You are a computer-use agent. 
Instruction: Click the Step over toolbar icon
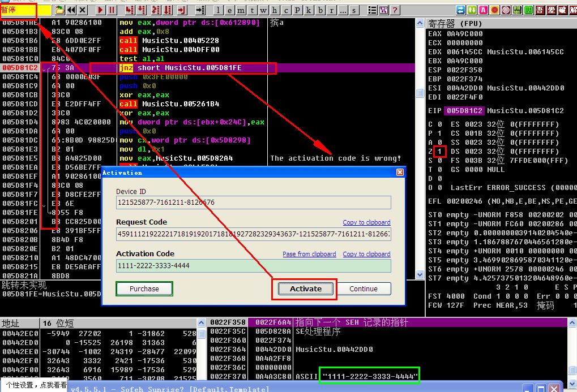(142, 10)
